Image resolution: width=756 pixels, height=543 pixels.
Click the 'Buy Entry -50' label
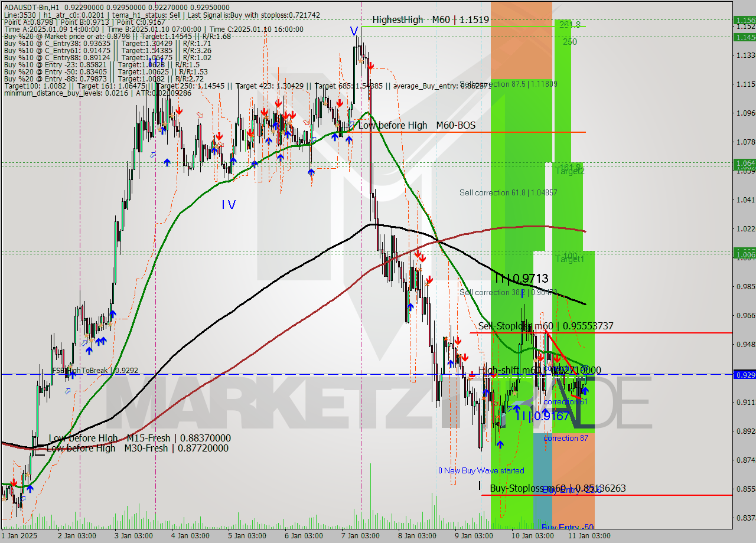coord(568,526)
